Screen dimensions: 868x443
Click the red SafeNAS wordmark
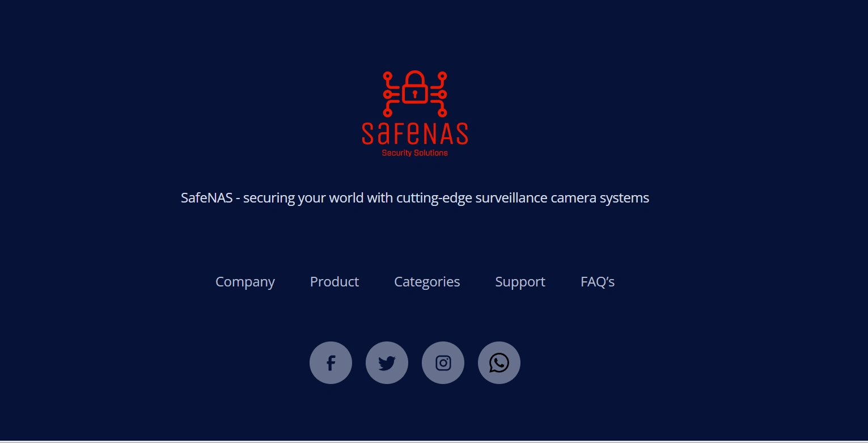coord(415,133)
